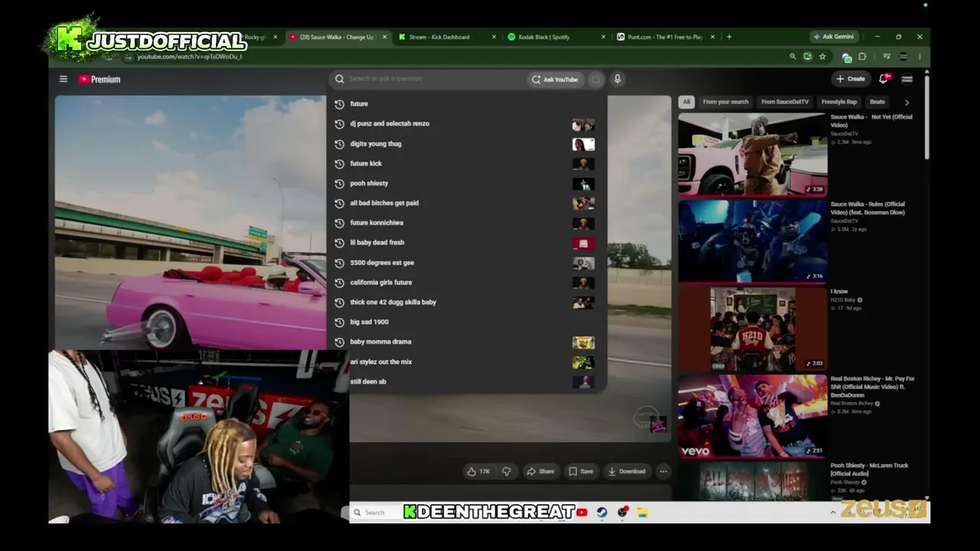Image resolution: width=980 pixels, height=551 pixels.
Task: Select the 'From SauceDatTV' chip
Action: 785,102
